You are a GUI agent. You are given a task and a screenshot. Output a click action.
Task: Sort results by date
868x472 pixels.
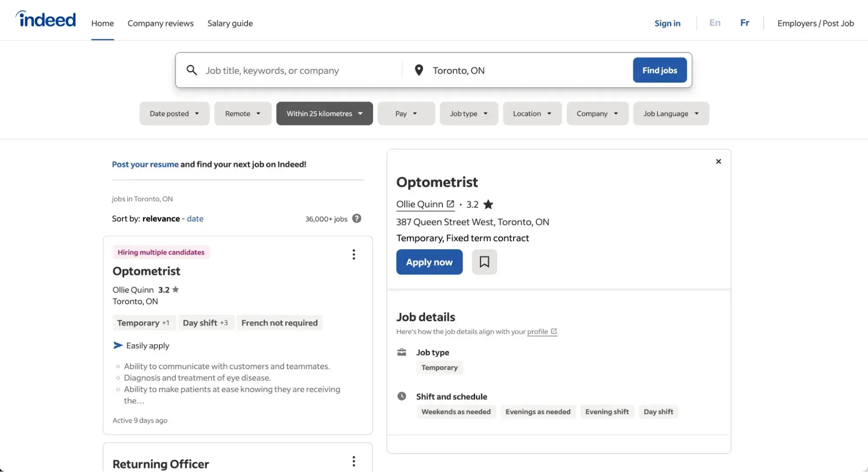pyautogui.click(x=195, y=218)
